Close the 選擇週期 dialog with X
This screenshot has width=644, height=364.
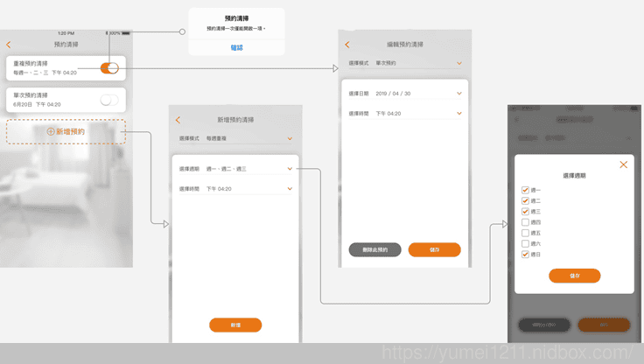coord(624,164)
